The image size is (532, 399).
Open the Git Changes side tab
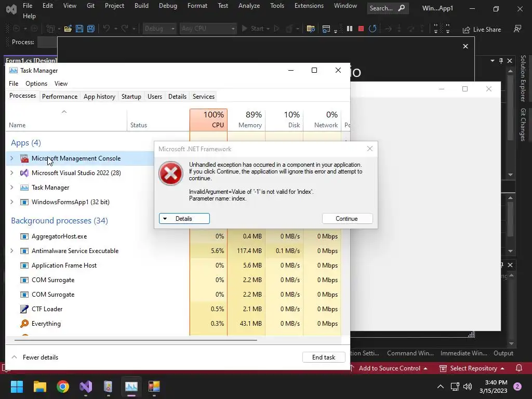[x=523, y=125]
